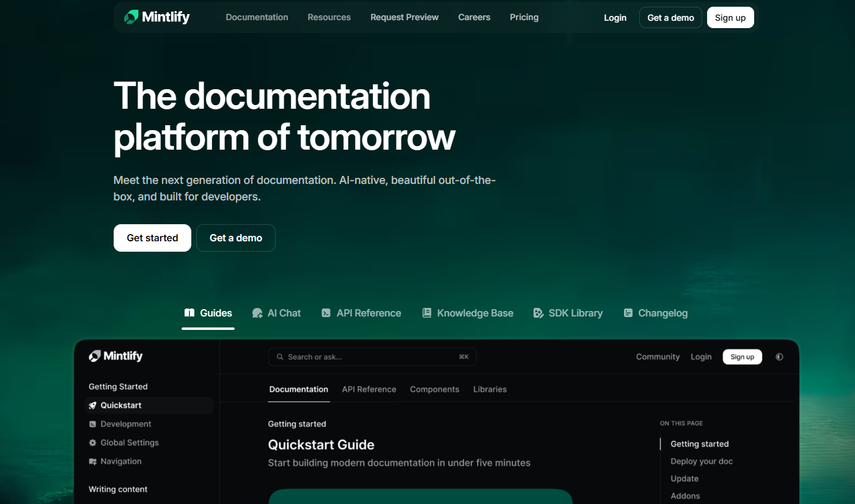
Task: Focus the Search or ask field
Action: coord(372,357)
